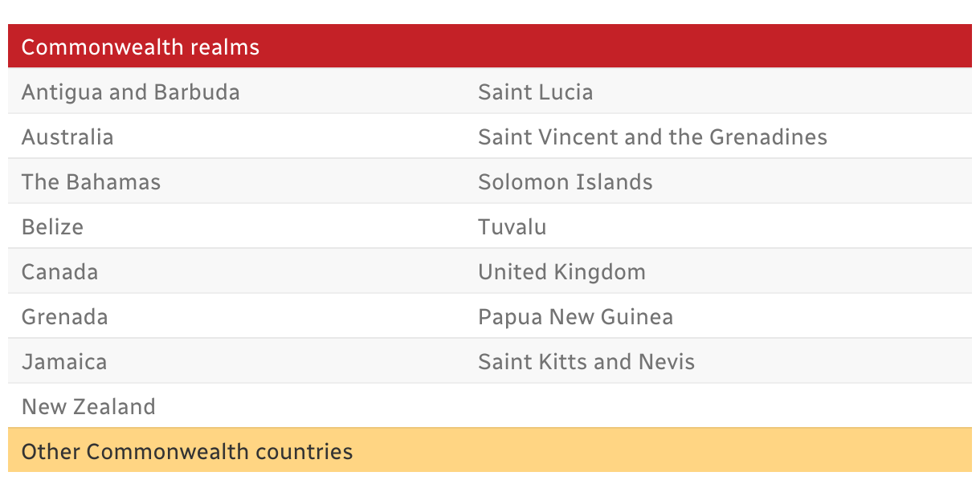
Task: Click on Canada in the list
Action: 60,272
